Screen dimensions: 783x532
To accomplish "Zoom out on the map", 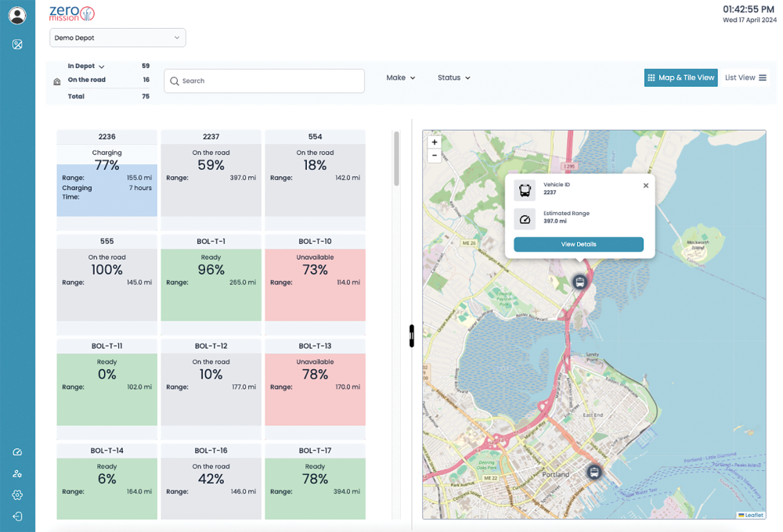I will pyautogui.click(x=435, y=156).
